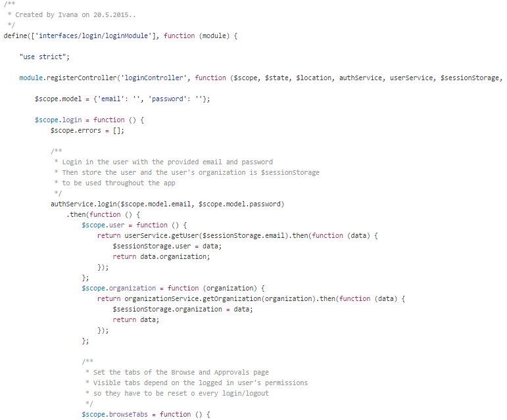Click the "use strict"; line
The width and height of the screenshot is (507, 420).
click(44, 57)
